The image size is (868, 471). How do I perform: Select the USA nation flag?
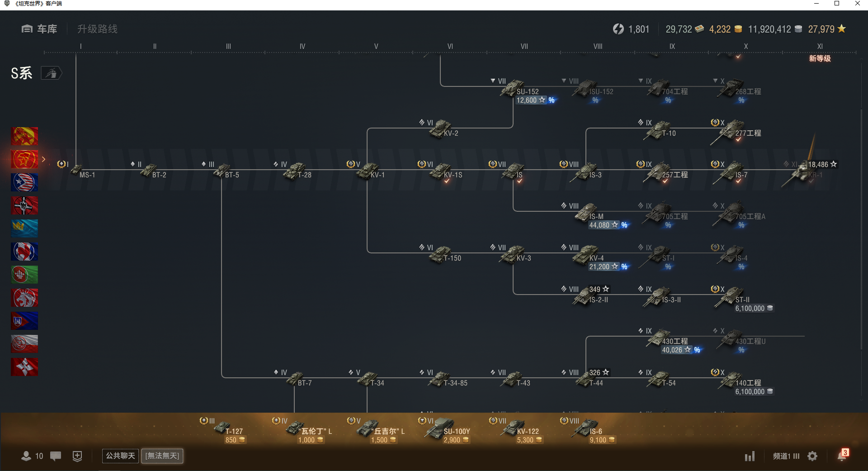pyautogui.click(x=24, y=182)
